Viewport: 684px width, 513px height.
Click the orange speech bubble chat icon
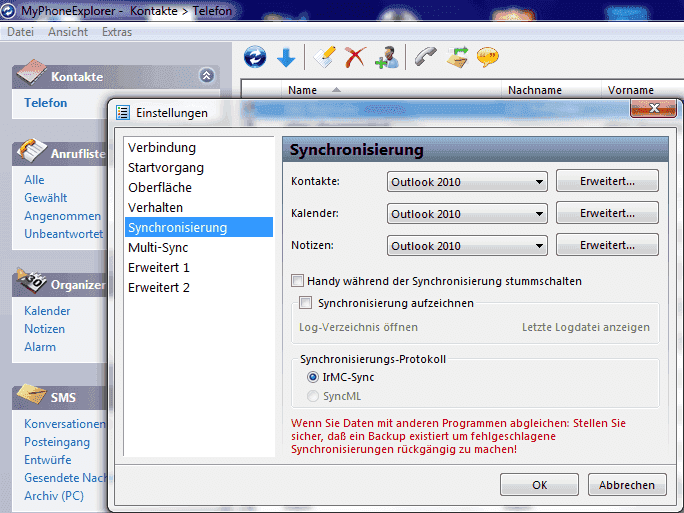488,57
